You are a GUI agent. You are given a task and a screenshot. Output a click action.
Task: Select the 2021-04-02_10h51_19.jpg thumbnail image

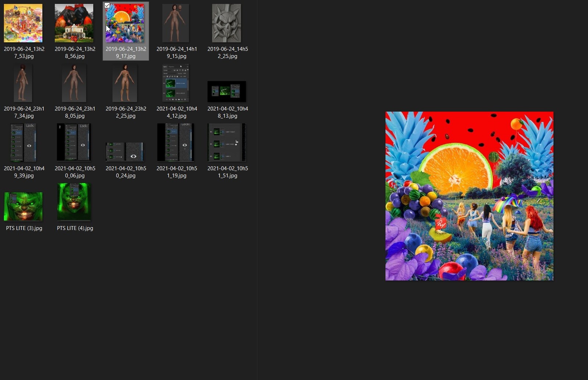[176, 142]
